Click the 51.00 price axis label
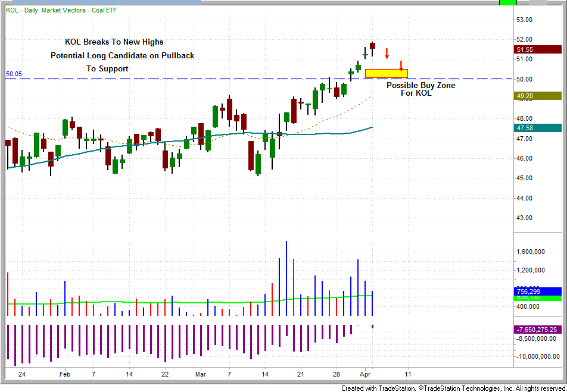The height and width of the screenshot is (392, 567). [524, 59]
